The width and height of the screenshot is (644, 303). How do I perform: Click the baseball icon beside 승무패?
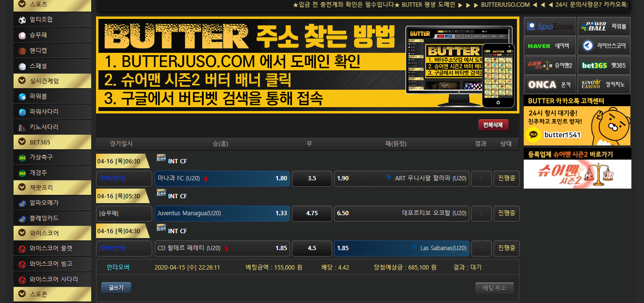click(22, 35)
